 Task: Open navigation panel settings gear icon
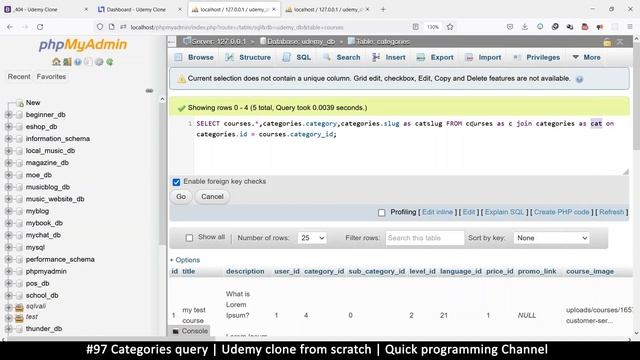(x=99, y=62)
